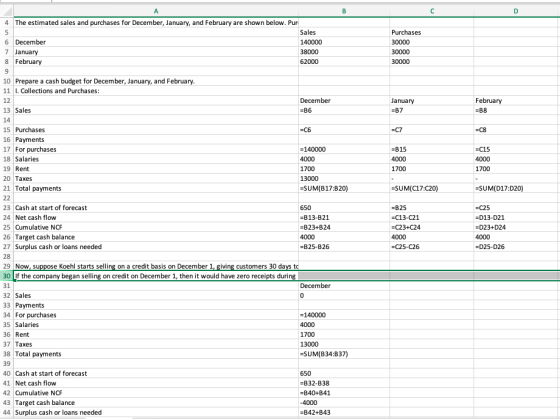This screenshot has width=560, height=419.
Task: Click 'Prepare a cash budget' instruction cell
Action: pos(156,81)
